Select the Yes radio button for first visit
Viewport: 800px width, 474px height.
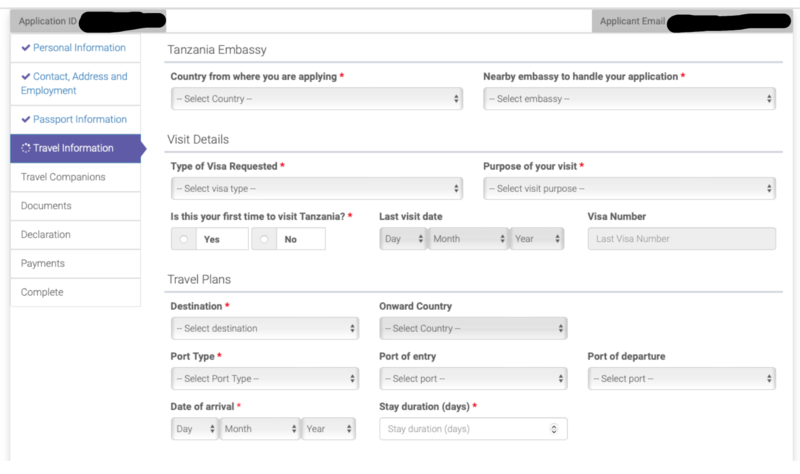tap(184, 240)
